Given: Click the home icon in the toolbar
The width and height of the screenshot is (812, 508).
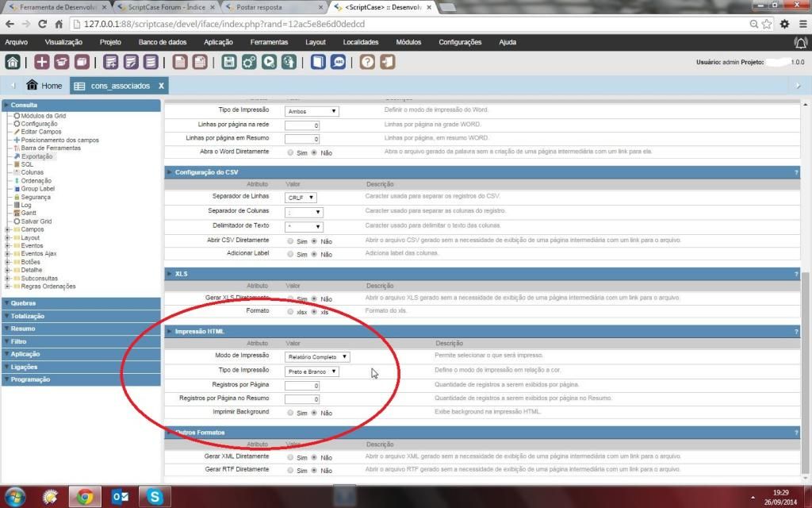Looking at the screenshot, I should (13, 62).
